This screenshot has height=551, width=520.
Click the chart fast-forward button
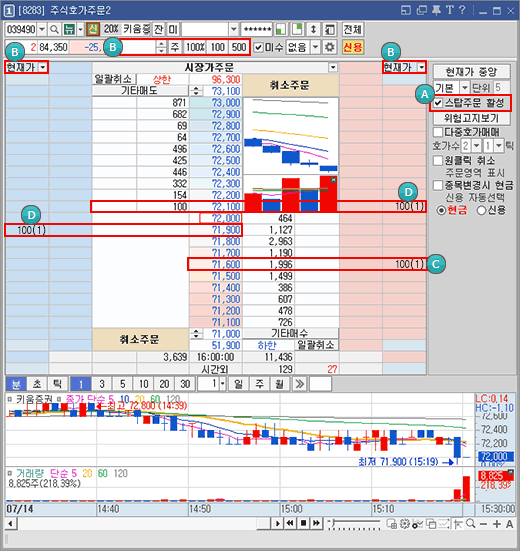coord(317,524)
